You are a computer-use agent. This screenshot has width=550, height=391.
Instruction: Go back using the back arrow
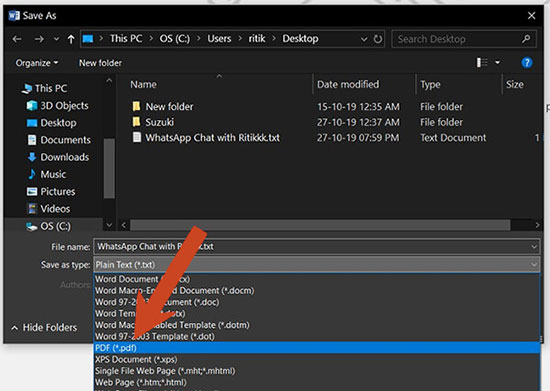click(x=17, y=39)
